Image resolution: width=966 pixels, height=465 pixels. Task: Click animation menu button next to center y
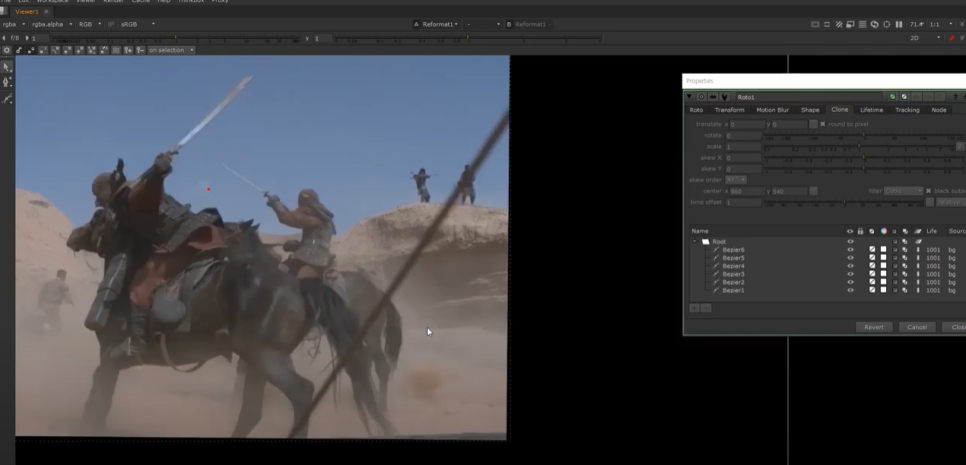(x=813, y=191)
